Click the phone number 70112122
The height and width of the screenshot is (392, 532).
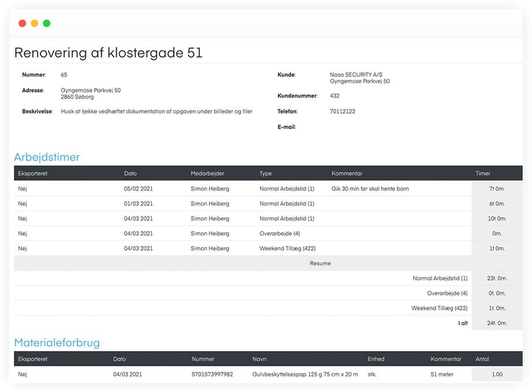click(x=343, y=111)
